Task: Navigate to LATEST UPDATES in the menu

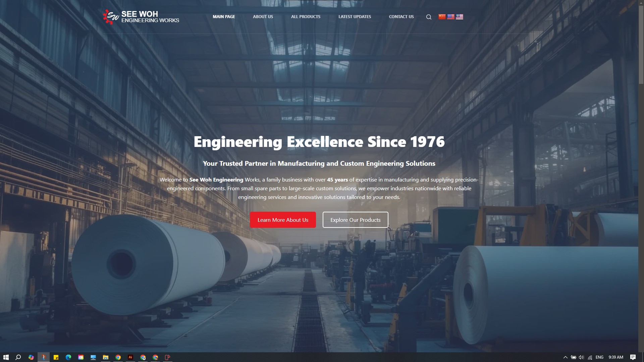Action: [x=355, y=17]
